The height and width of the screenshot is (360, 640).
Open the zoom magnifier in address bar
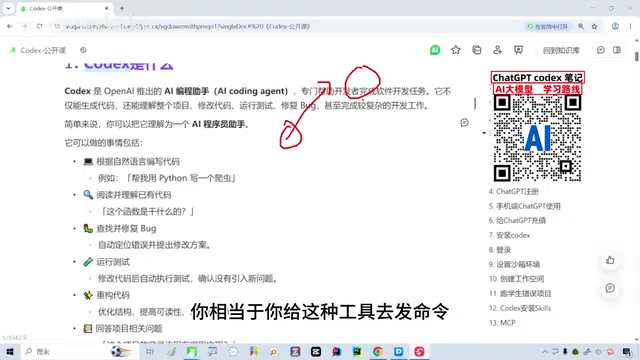point(581,26)
